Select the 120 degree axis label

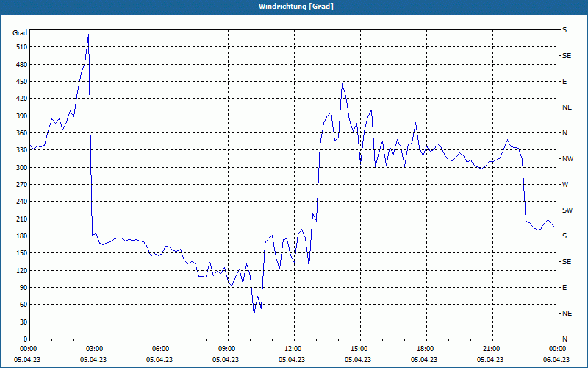click(x=22, y=270)
